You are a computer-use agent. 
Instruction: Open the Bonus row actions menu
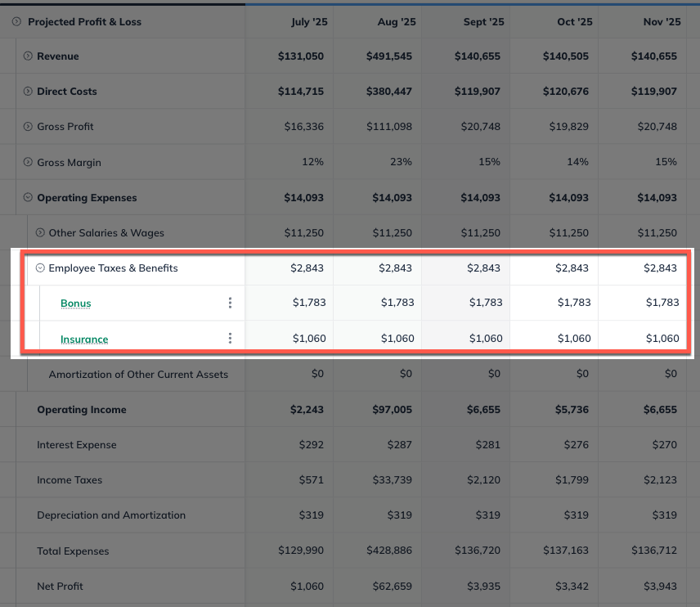pyautogui.click(x=230, y=303)
